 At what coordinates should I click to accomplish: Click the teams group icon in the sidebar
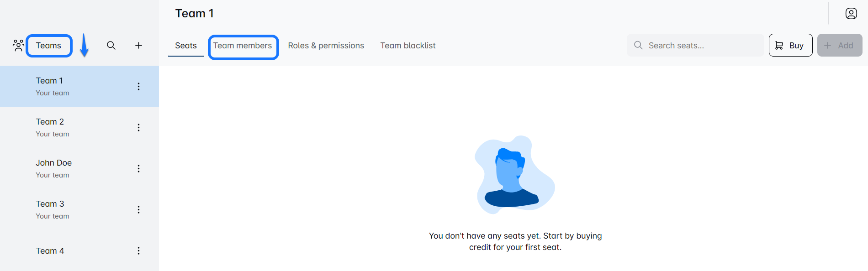18,45
